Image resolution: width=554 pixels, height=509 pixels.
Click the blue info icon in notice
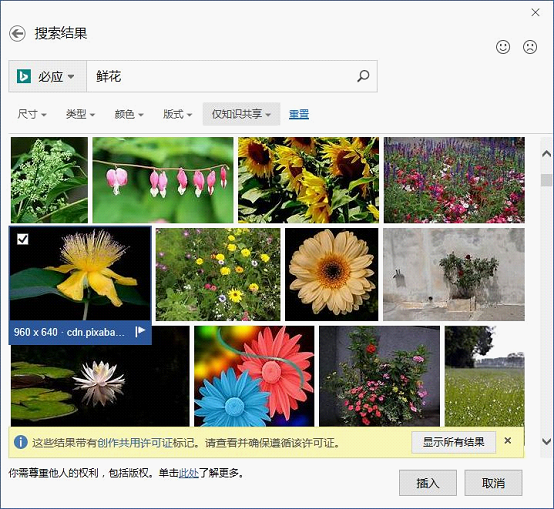pyautogui.click(x=20, y=442)
